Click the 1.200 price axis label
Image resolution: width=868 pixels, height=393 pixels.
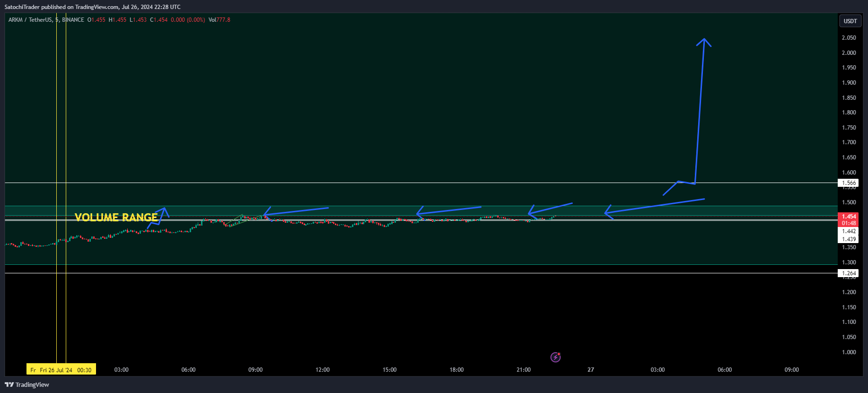coord(849,292)
